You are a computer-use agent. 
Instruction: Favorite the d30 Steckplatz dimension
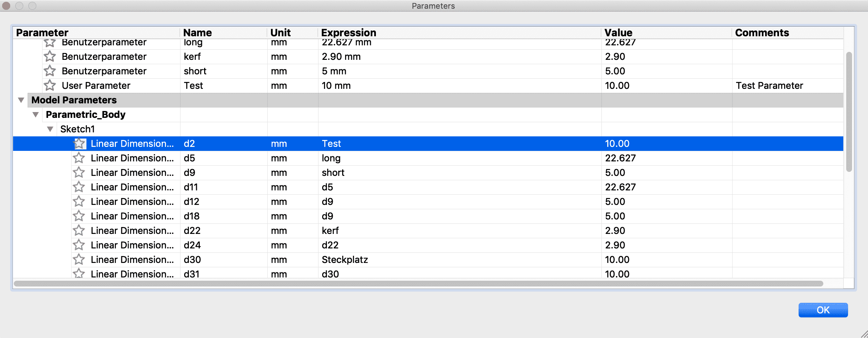79,260
